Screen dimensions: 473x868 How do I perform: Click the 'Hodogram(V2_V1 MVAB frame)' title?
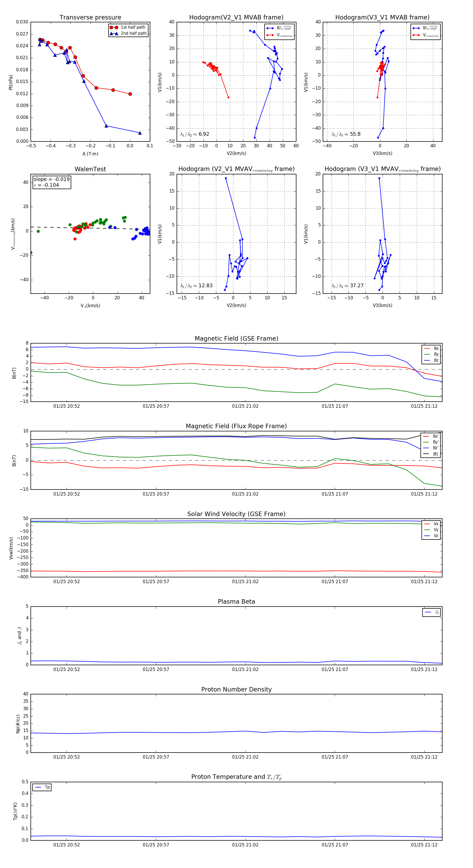coord(236,18)
